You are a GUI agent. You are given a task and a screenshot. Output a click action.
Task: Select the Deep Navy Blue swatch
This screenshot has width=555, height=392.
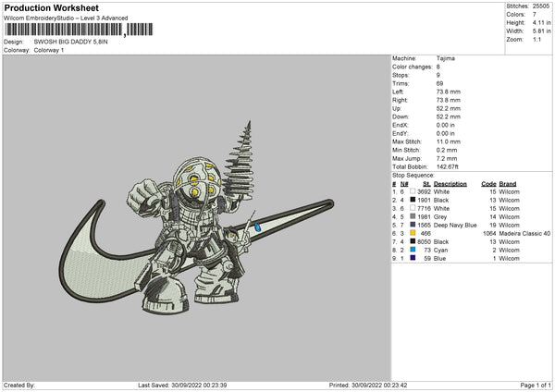coord(413,224)
